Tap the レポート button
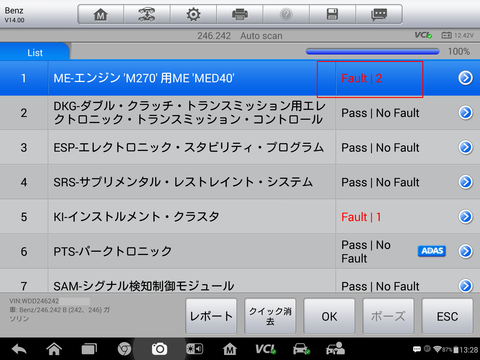Screen dimensions: 480x360 point(211,316)
